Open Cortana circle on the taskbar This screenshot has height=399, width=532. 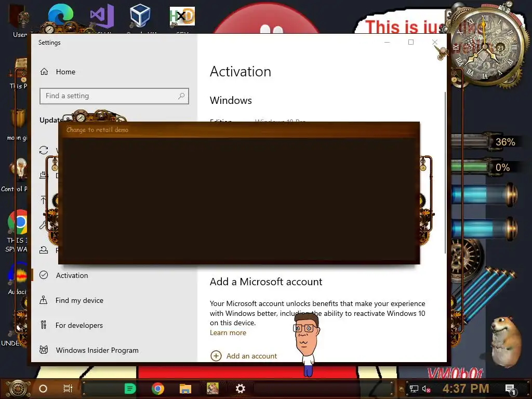pyautogui.click(x=43, y=389)
